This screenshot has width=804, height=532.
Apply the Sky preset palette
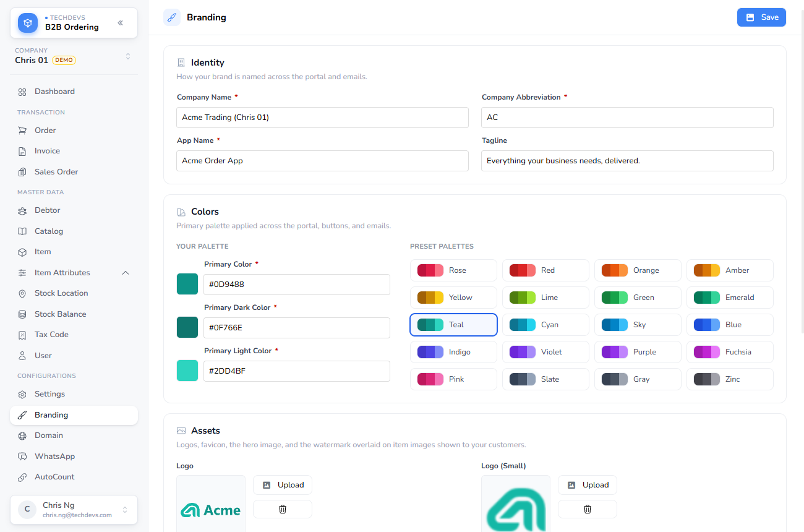pos(638,325)
